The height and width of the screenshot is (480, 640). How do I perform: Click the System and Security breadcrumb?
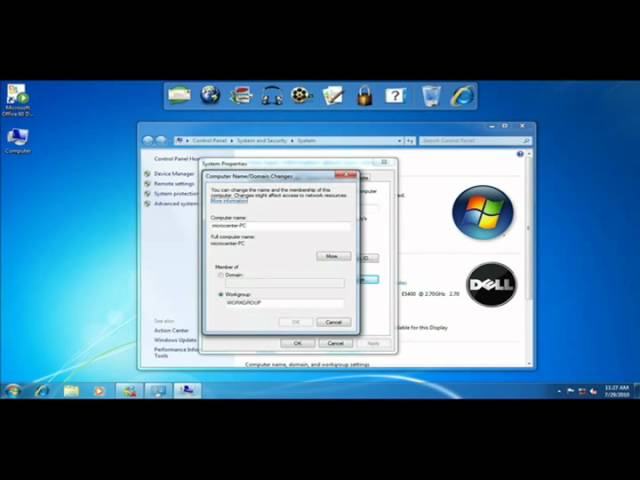point(262,140)
